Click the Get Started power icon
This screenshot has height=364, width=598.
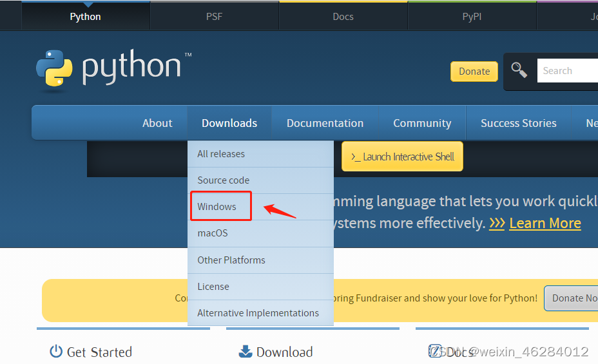point(56,351)
